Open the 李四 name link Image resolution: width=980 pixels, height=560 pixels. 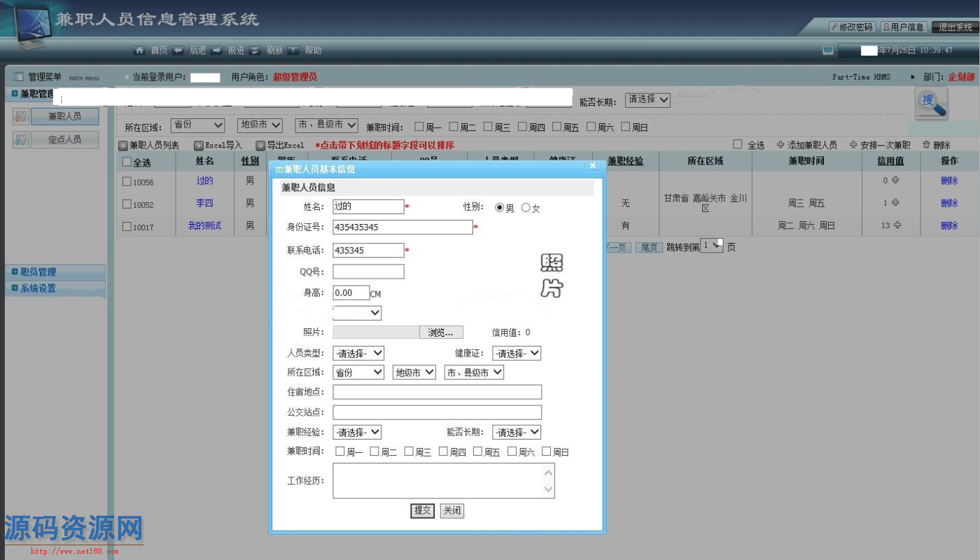204,203
